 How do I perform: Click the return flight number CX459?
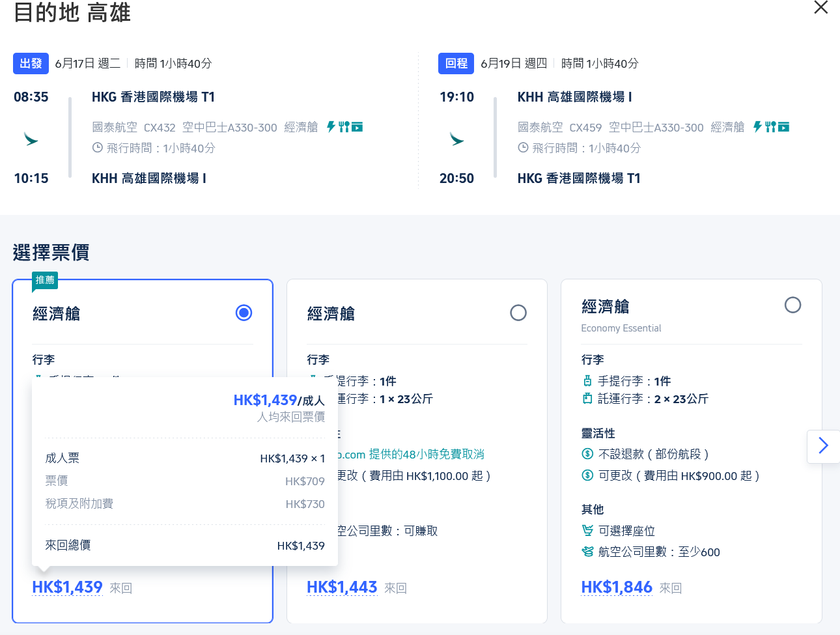point(585,128)
